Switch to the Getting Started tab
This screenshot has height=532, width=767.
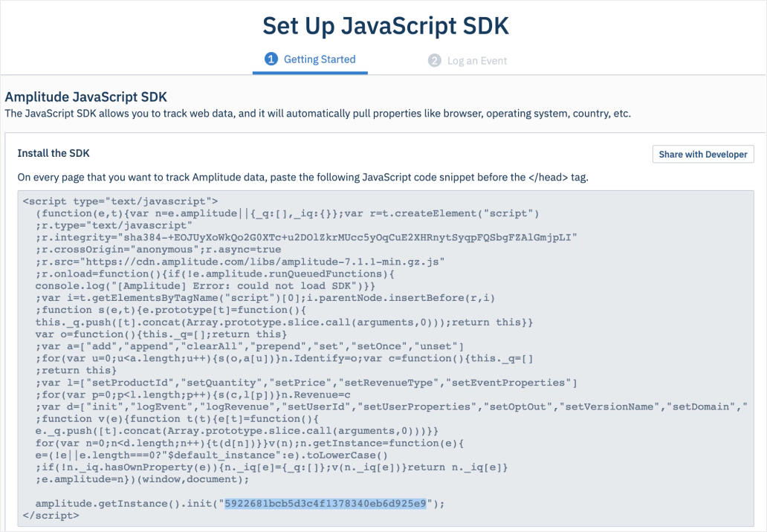click(x=319, y=59)
